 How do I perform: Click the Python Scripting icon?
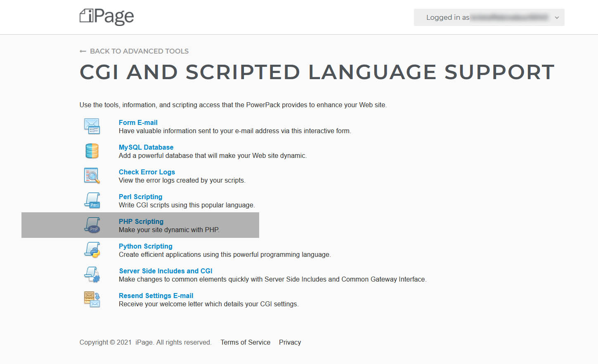pyautogui.click(x=92, y=250)
